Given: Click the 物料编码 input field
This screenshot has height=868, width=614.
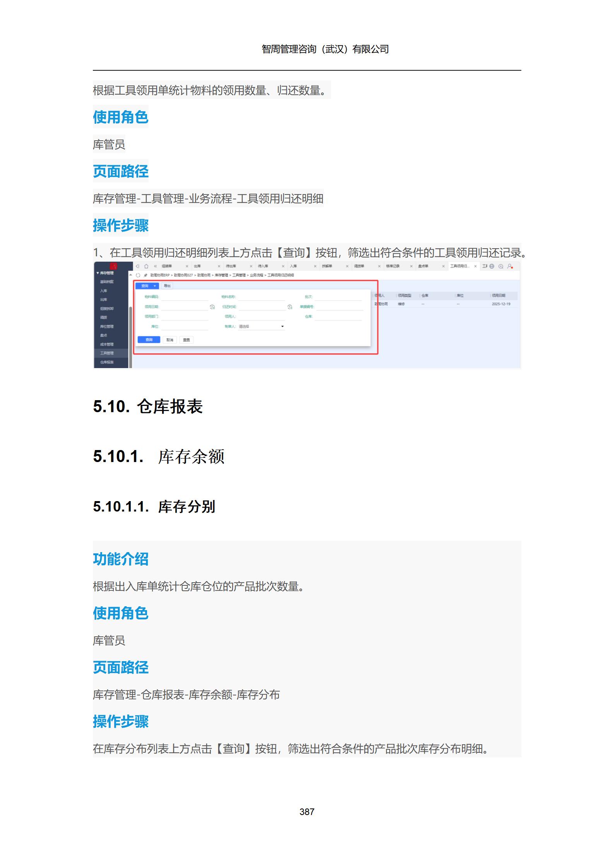Looking at the screenshot, I should pyautogui.click(x=185, y=297).
